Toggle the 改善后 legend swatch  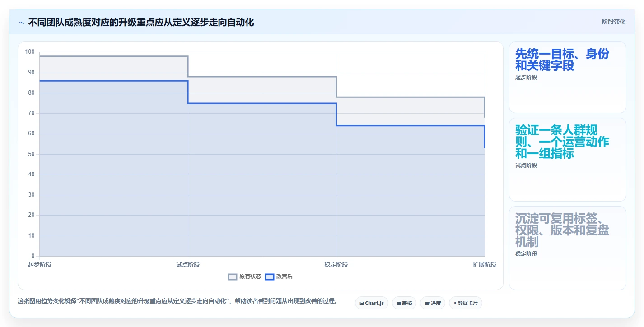tap(270, 276)
